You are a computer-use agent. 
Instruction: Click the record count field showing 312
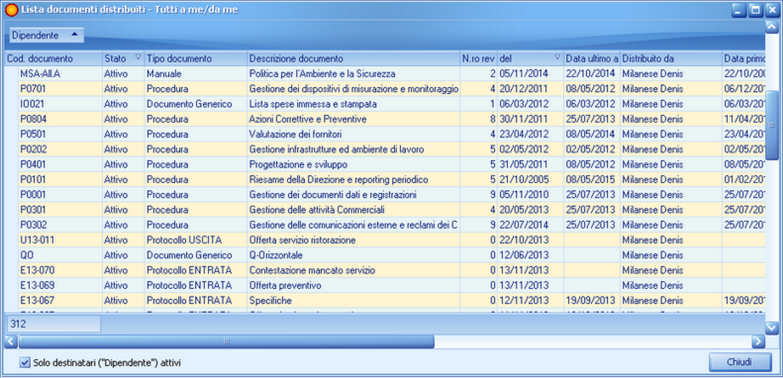click(53, 324)
